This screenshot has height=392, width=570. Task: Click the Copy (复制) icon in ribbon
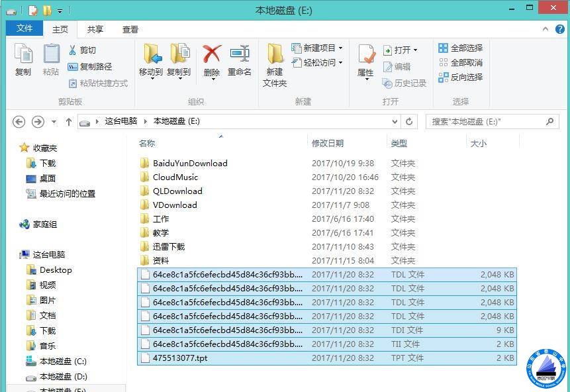(23, 56)
